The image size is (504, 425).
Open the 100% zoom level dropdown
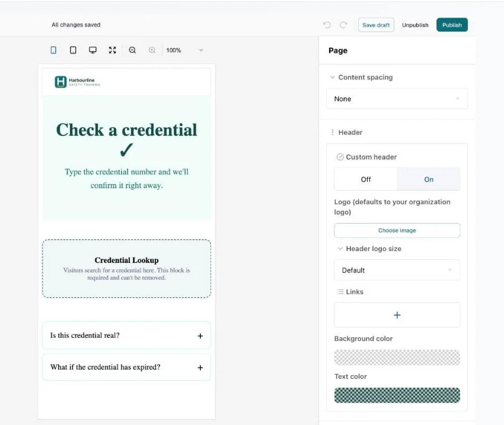tap(184, 50)
